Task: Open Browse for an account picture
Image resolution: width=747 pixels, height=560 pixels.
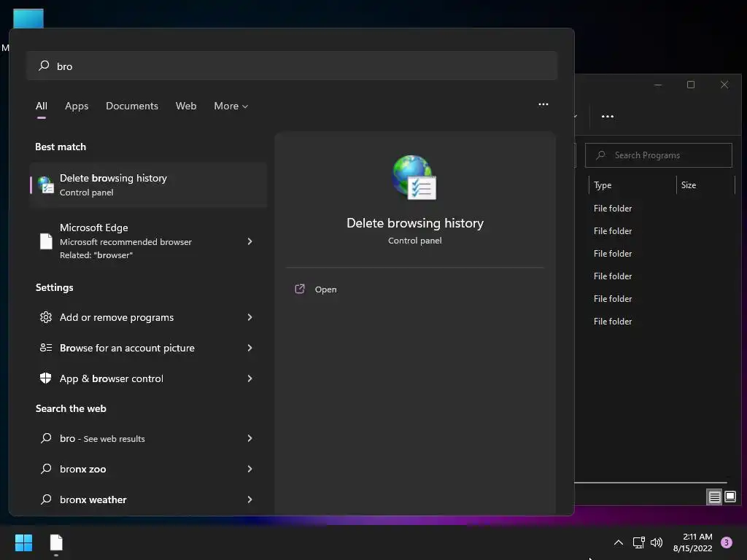Action: coord(148,348)
